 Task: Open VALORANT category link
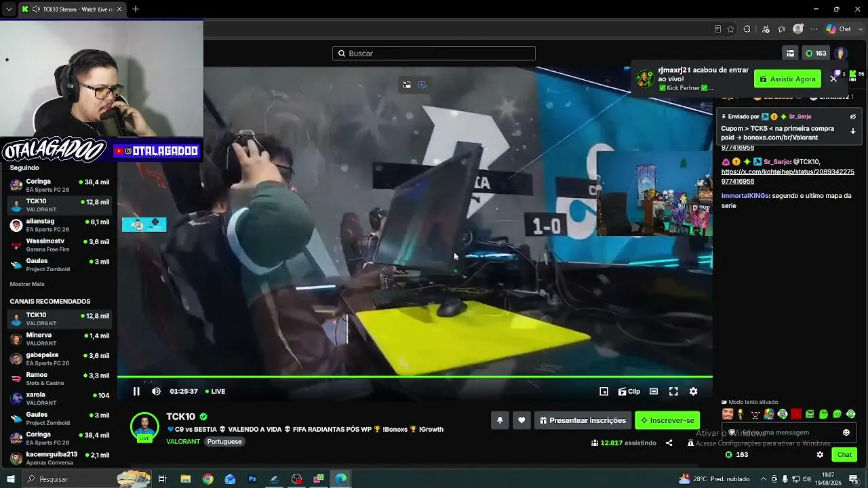[183, 441]
